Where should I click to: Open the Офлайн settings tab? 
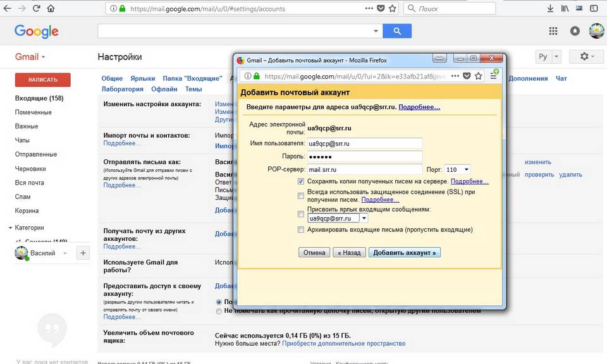click(164, 89)
